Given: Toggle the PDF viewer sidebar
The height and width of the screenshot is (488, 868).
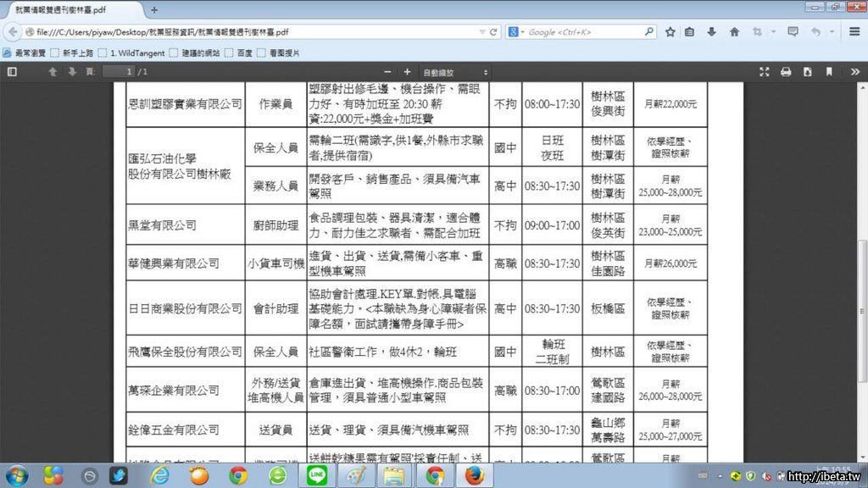Looking at the screenshot, I should [x=12, y=72].
